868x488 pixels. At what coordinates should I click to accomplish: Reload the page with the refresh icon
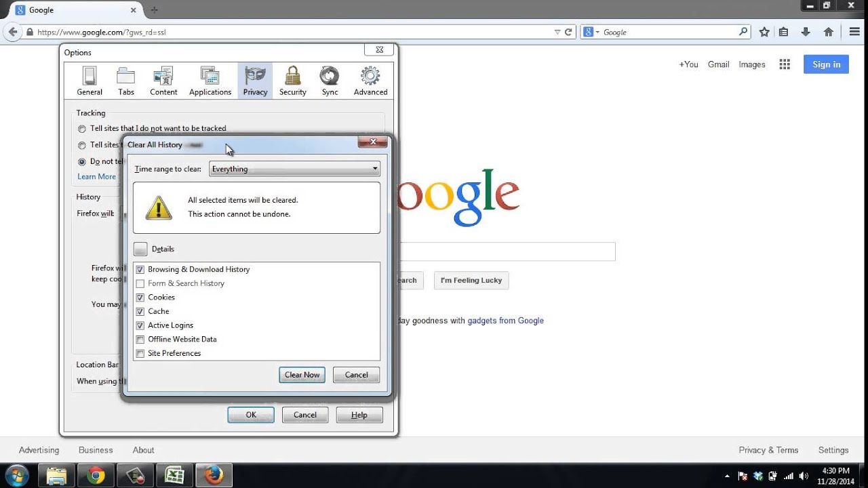click(569, 32)
